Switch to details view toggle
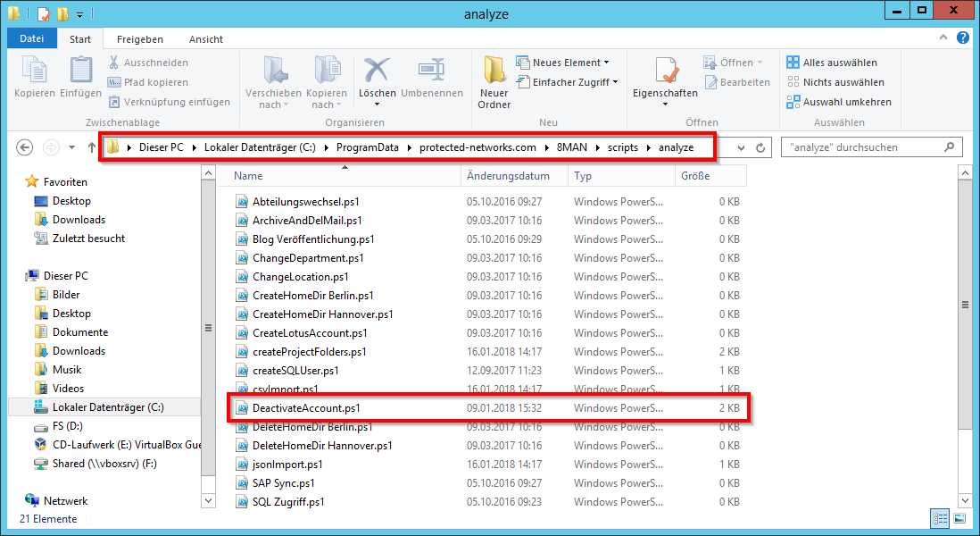 [x=940, y=518]
